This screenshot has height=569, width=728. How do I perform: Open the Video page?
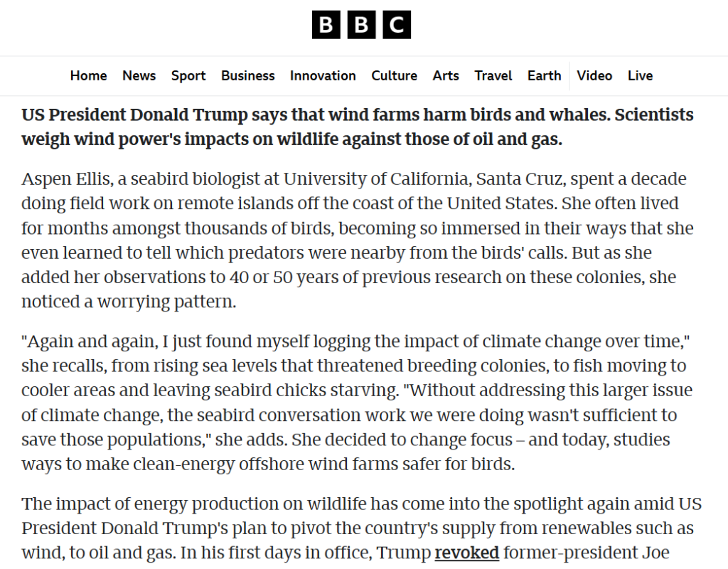(x=594, y=75)
